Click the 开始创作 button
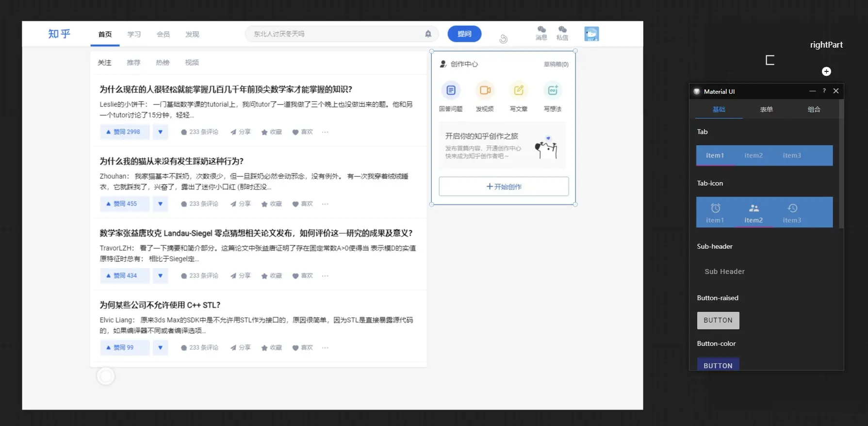The height and width of the screenshot is (426, 868). tap(504, 187)
